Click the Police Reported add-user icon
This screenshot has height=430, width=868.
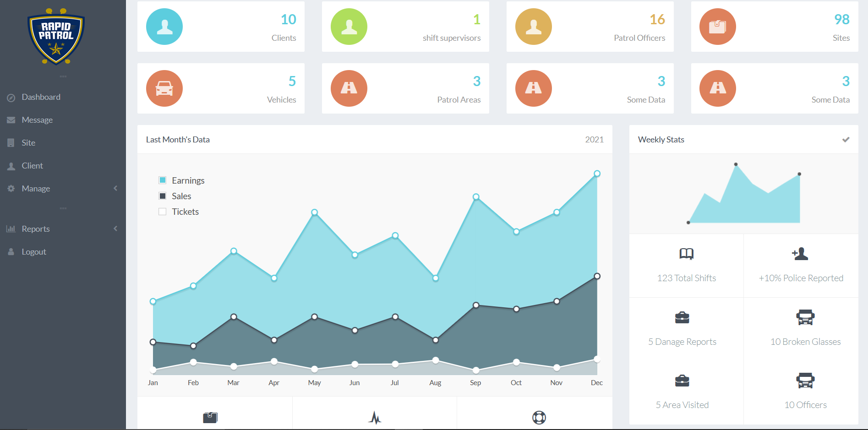click(x=800, y=254)
